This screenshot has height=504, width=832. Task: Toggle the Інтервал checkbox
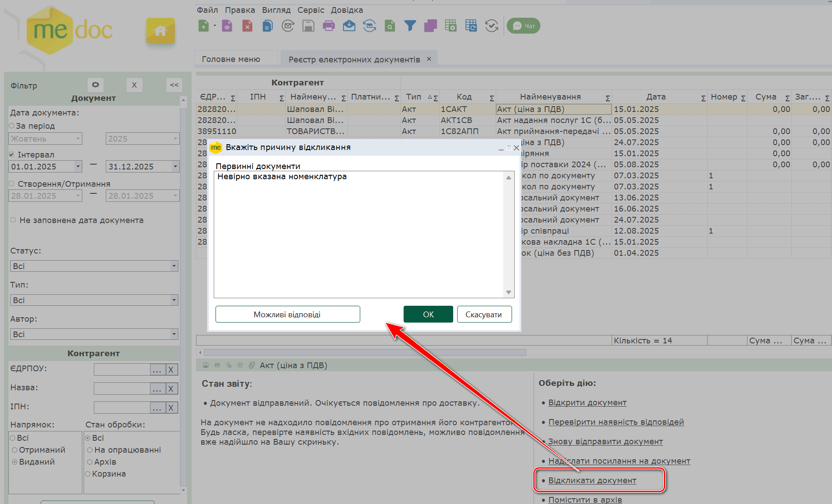[12, 154]
